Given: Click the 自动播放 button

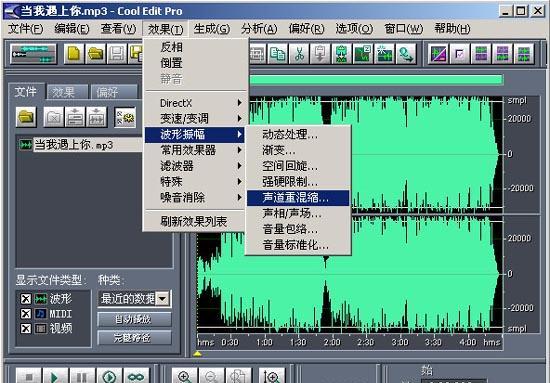Looking at the screenshot, I should (134, 319).
